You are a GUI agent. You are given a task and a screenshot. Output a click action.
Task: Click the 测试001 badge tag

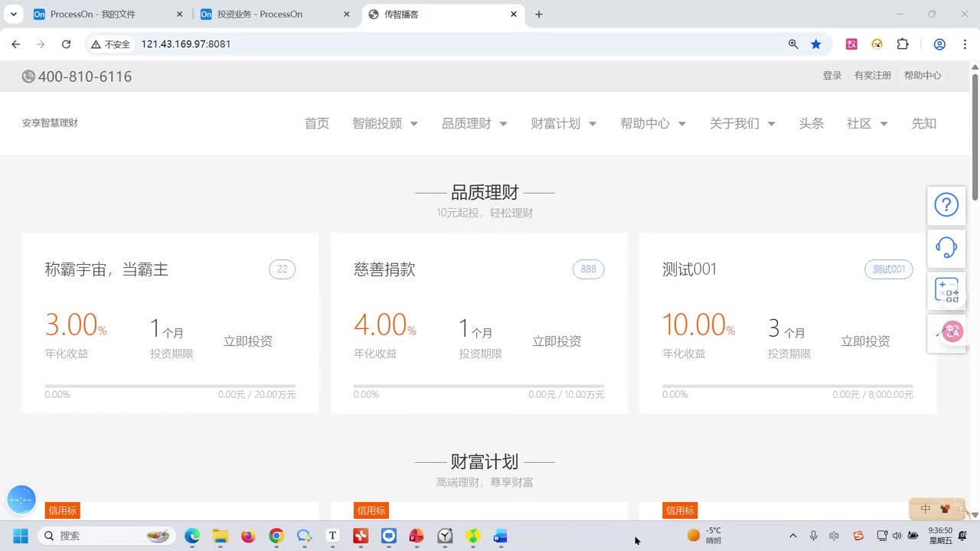889,269
